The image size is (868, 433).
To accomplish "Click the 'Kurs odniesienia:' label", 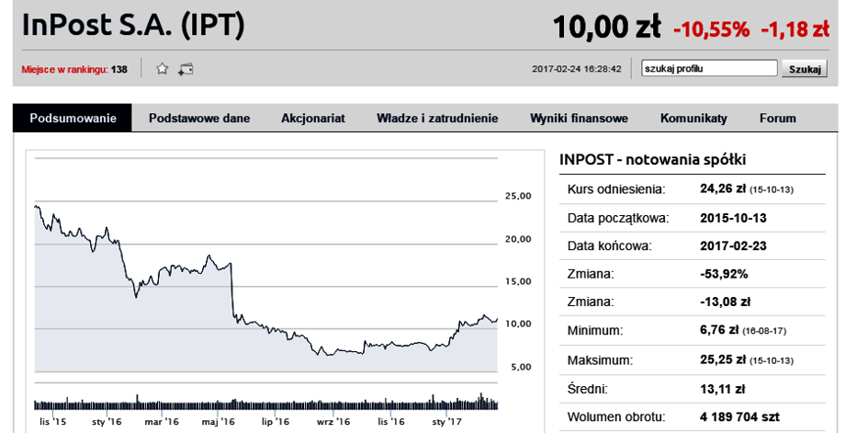I will point(616,189).
